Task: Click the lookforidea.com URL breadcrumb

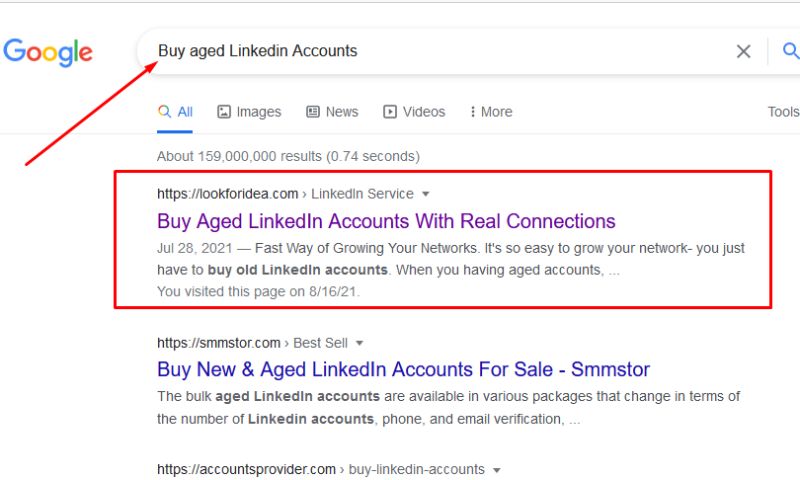Action: 228,193
